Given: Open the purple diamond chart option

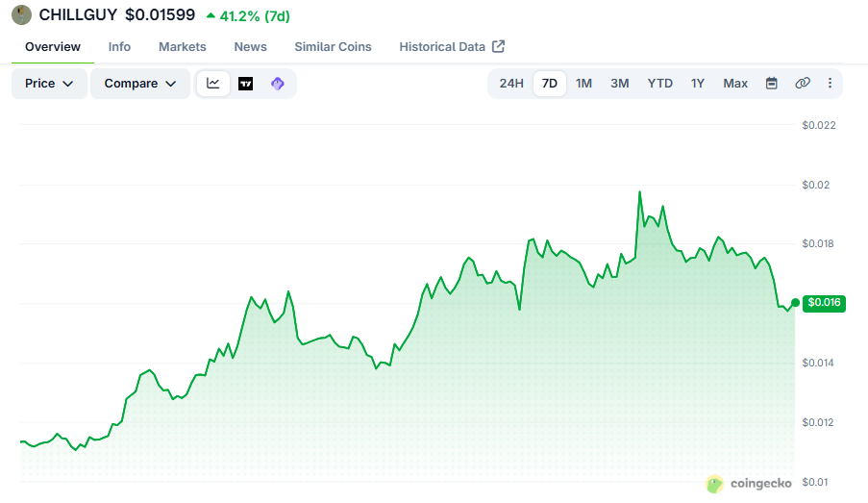Looking at the screenshot, I should 278,84.
